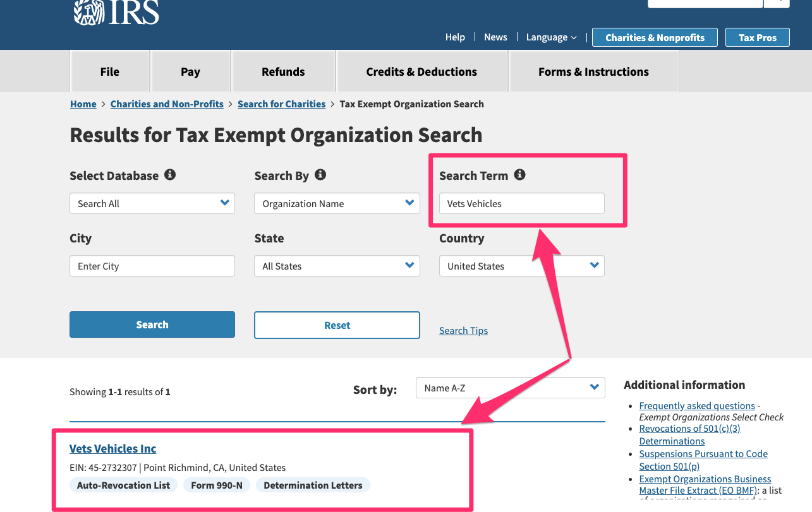Open the Forms & Instructions tab
812x512 pixels.
593,72
